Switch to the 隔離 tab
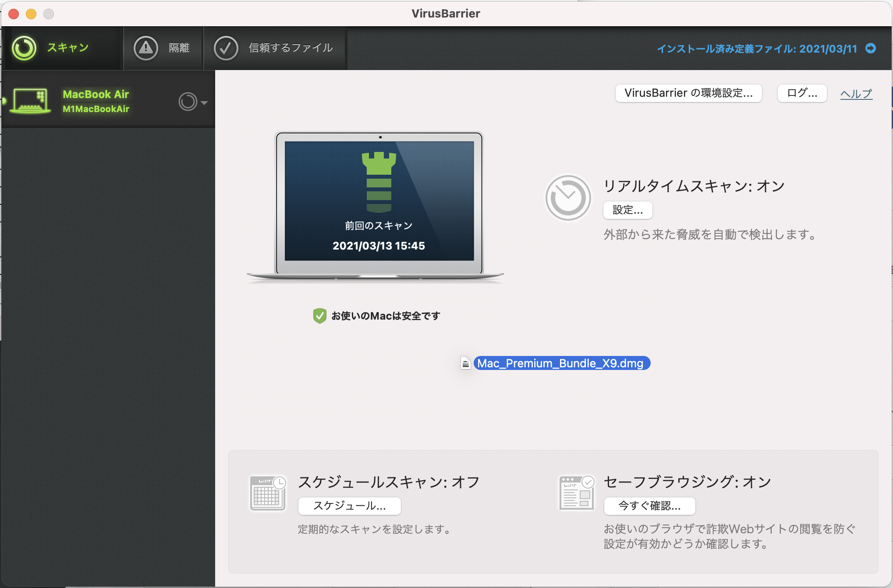 [163, 48]
